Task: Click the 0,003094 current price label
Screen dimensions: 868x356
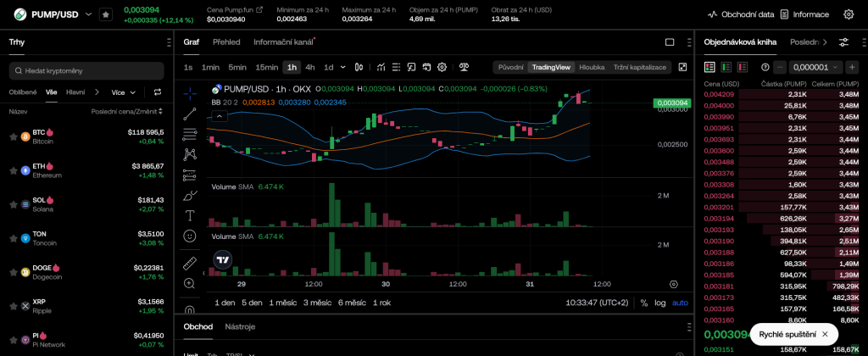Action: 672,103
